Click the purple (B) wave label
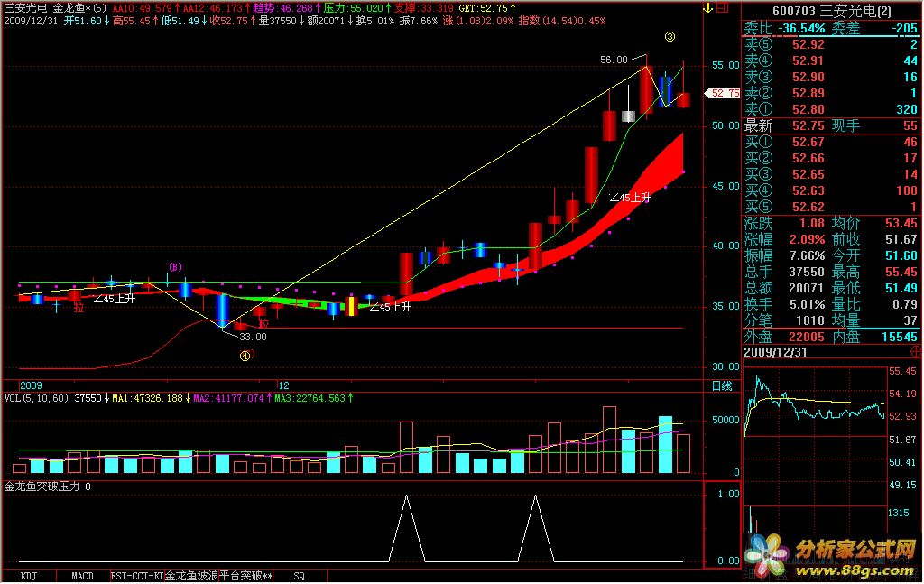The height and width of the screenshot is (584, 924). (175, 267)
